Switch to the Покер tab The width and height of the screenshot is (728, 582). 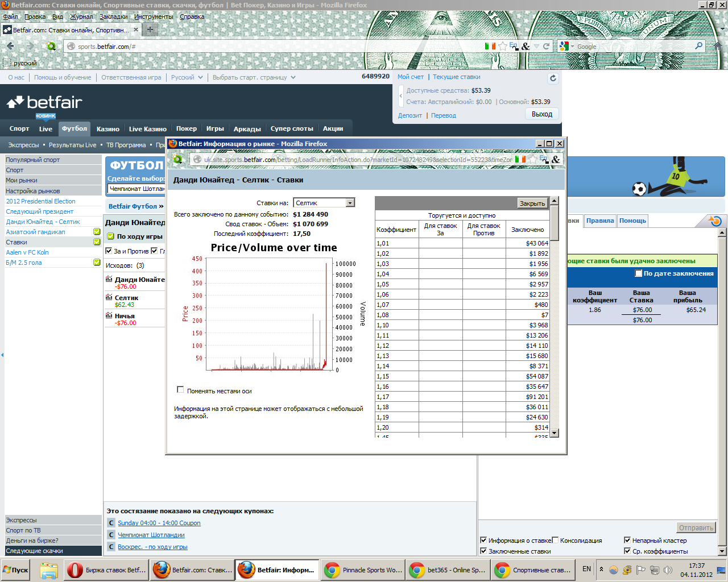[187, 128]
